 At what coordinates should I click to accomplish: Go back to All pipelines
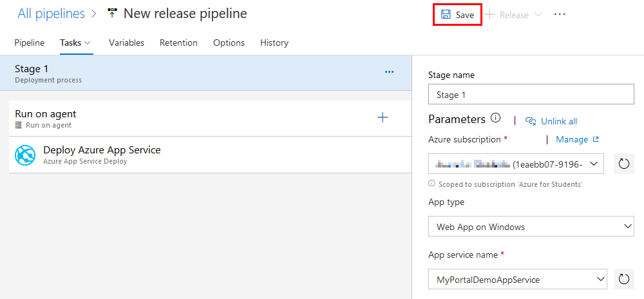(51, 14)
